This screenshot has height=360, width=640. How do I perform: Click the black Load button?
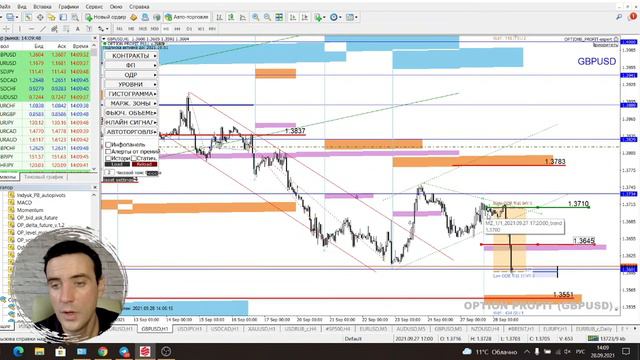(117, 164)
